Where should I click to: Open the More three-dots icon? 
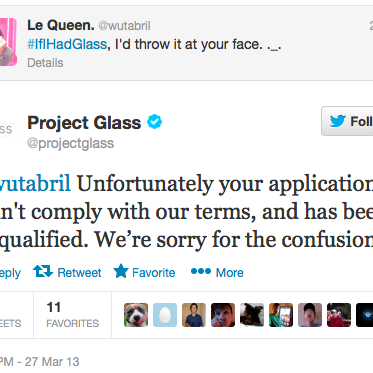tap(201, 271)
